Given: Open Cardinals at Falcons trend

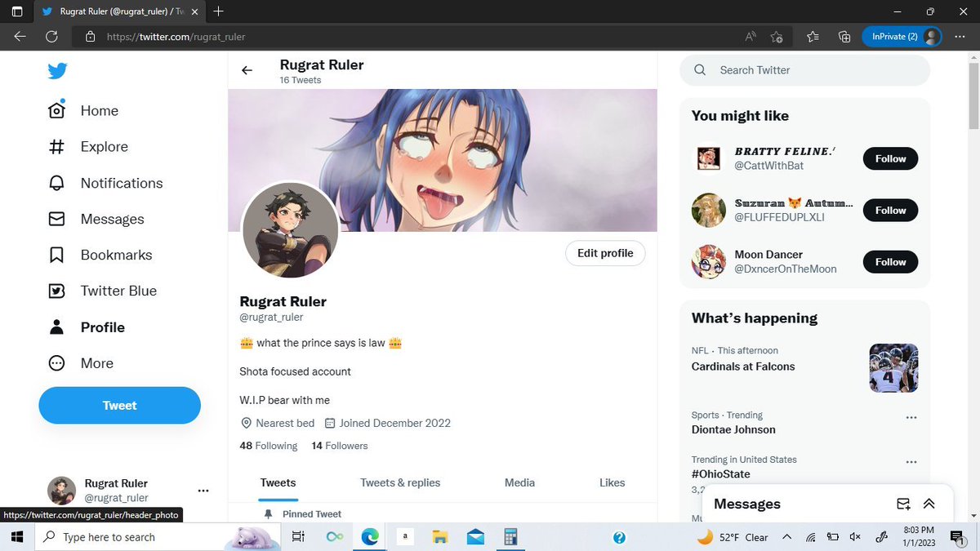Looking at the screenshot, I should pyautogui.click(x=743, y=367).
